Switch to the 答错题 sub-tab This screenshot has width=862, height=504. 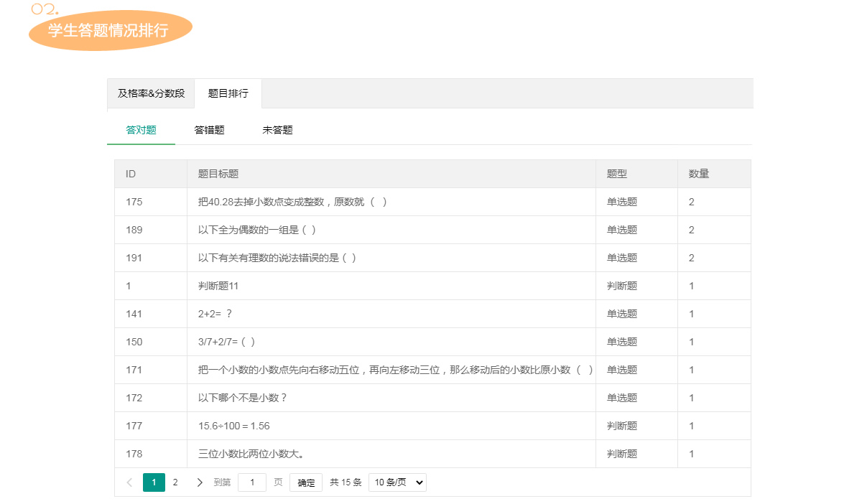(209, 130)
